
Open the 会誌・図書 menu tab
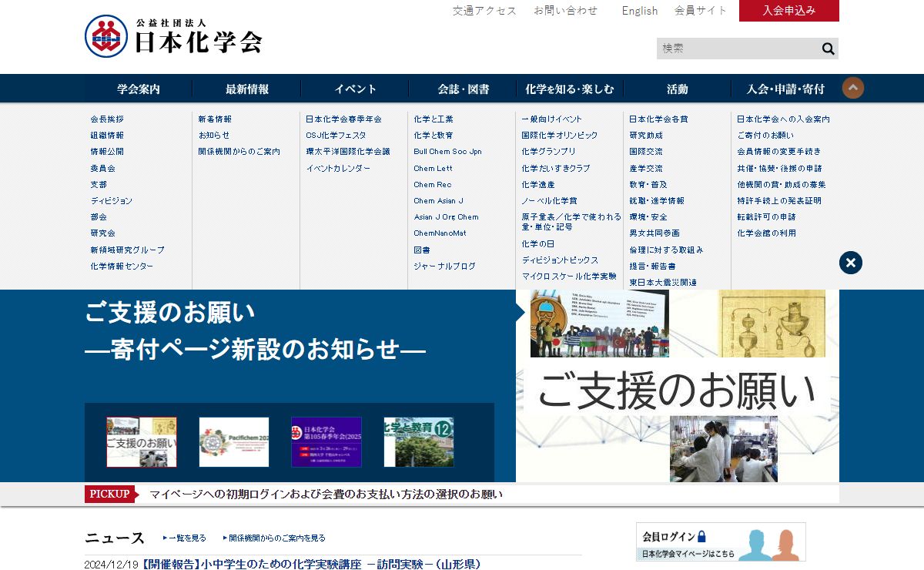[462, 89]
